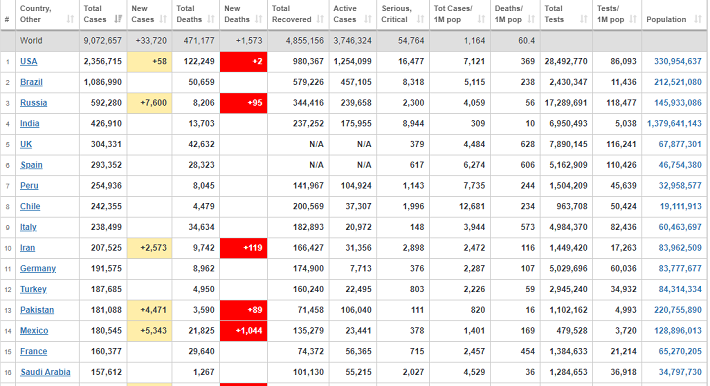This screenshot has width=710, height=386.
Task: Open the USA country link
Action: [29, 62]
